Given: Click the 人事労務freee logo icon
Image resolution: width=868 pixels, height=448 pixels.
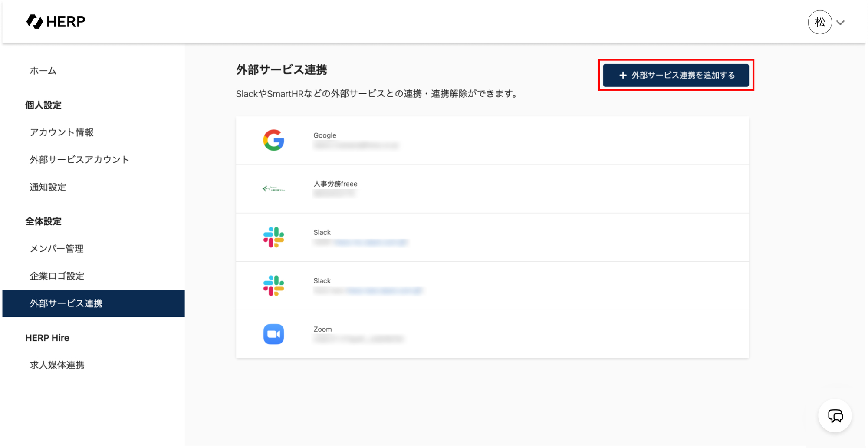Looking at the screenshot, I should (x=273, y=189).
